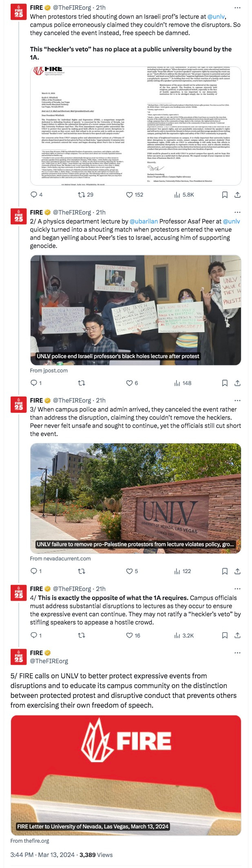Open more options on tweet 2/
This screenshot has width=252, height=868.
coord(237,213)
